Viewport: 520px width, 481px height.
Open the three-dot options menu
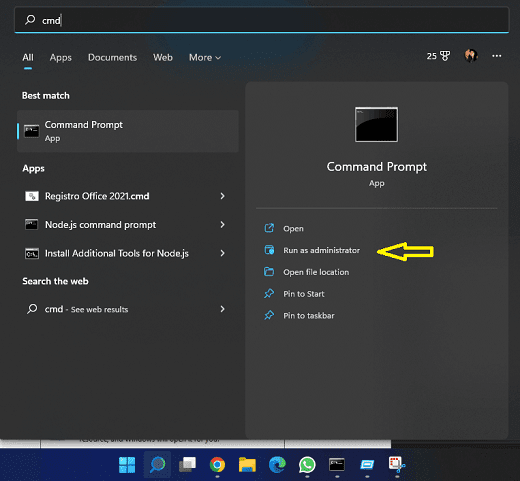(x=497, y=56)
